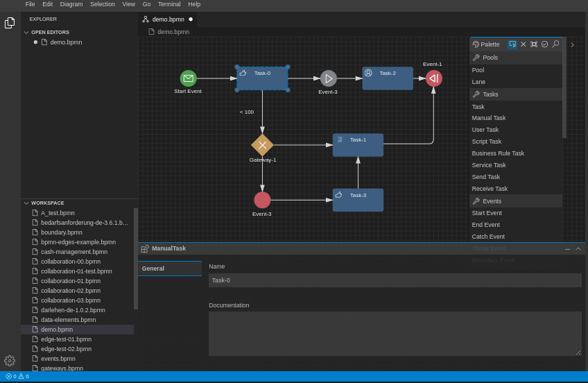Pick User Task from the palette
This screenshot has height=383, width=588.
pyautogui.click(x=516, y=130)
